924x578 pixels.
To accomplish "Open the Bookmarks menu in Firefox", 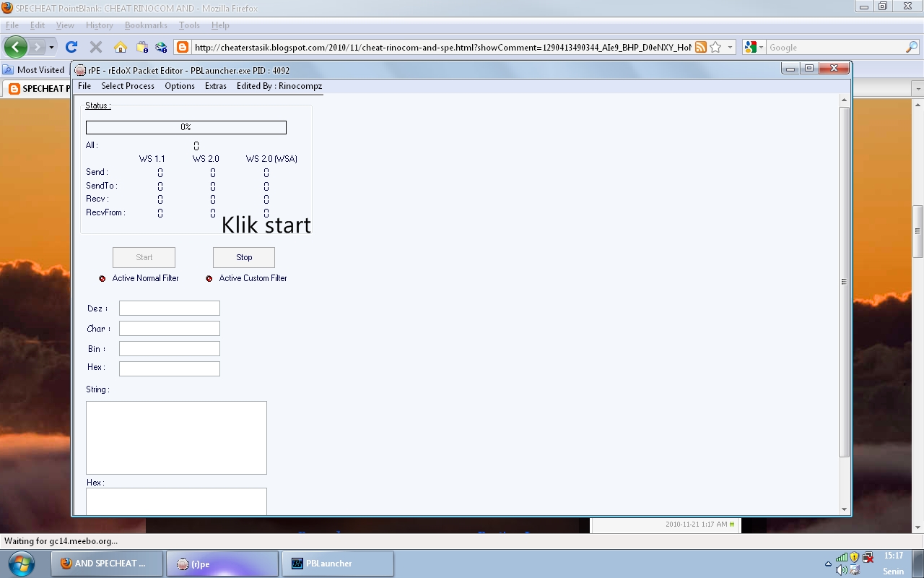I will point(146,25).
